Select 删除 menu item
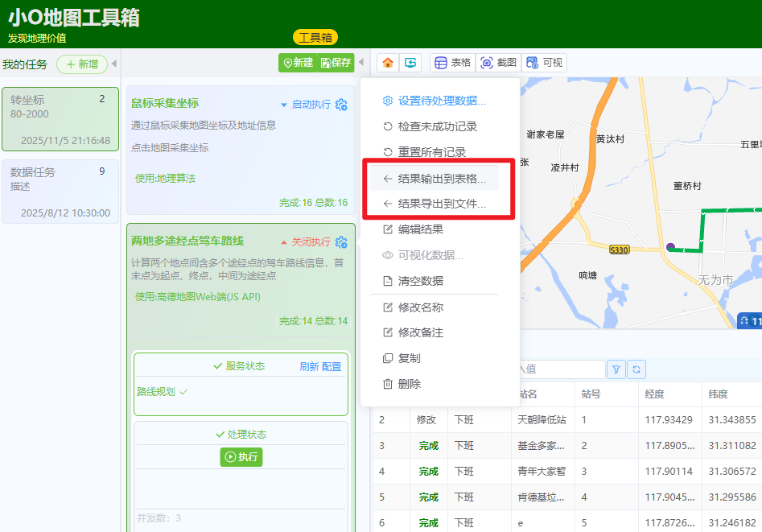 click(x=435, y=384)
